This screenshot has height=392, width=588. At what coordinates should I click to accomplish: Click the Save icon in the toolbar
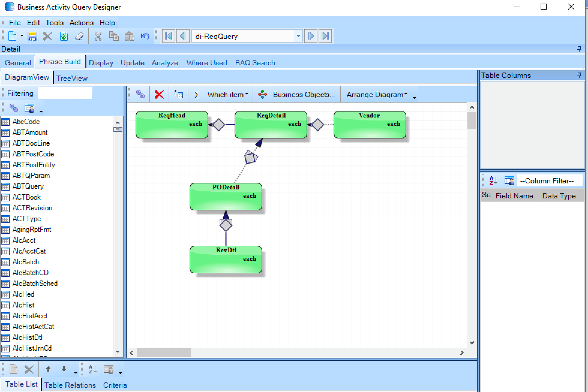click(x=32, y=36)
